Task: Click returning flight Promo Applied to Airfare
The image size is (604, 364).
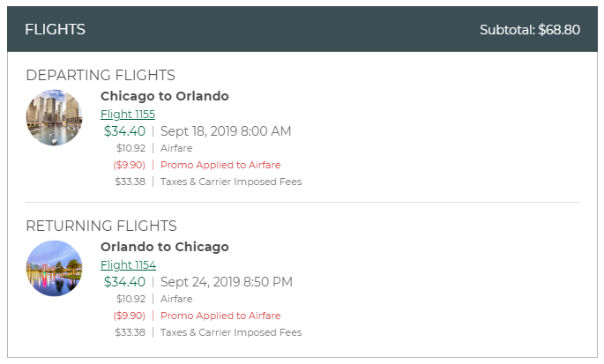Action: click(x=220, y=316)
